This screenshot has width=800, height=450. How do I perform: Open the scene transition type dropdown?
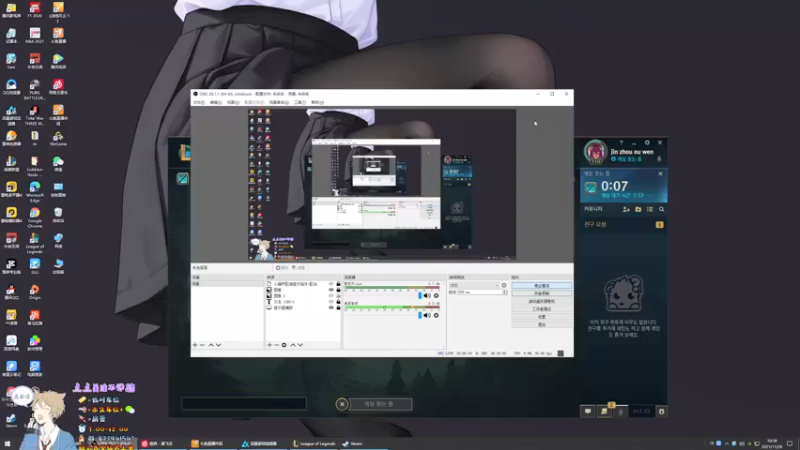pyautogui.click(x=474, y=285)
